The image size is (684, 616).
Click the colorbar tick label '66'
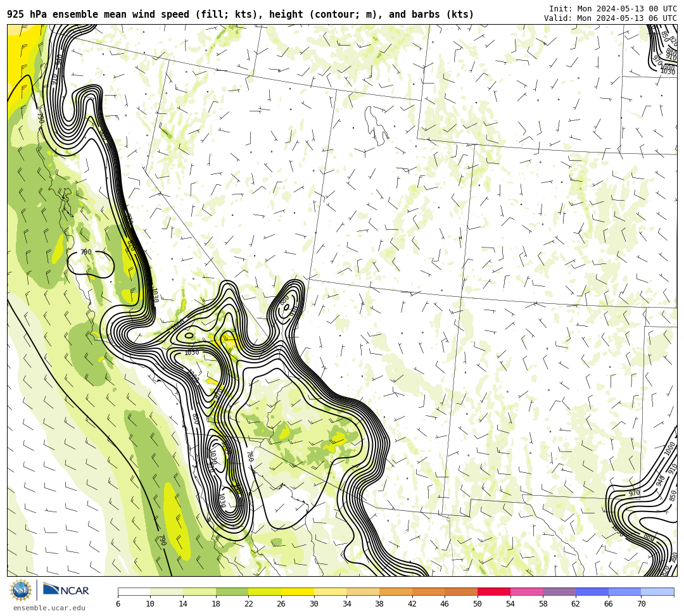(x=609, y=604)
